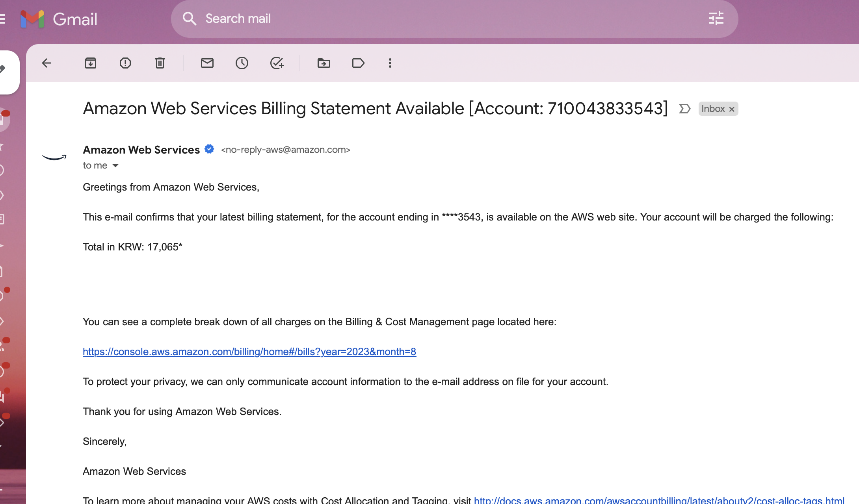Viewport: 859px width, 504px height.
Task: Open the console.aws.amazon.com billing link
Action: click(249, 352)
